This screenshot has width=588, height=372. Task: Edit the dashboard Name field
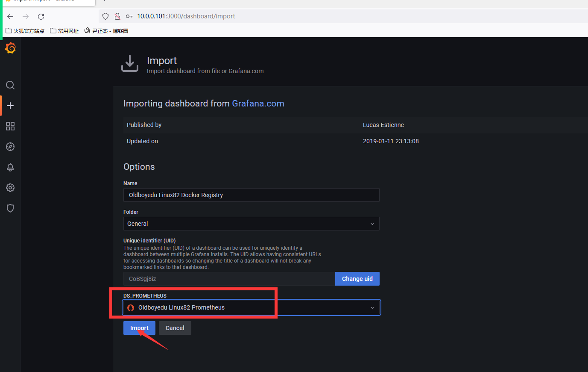pyautogui.click(x=252, y=195)
